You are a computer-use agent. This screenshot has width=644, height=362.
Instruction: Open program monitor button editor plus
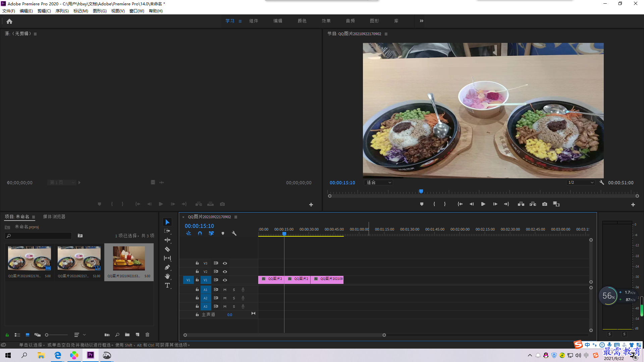[x=633, y=204]
